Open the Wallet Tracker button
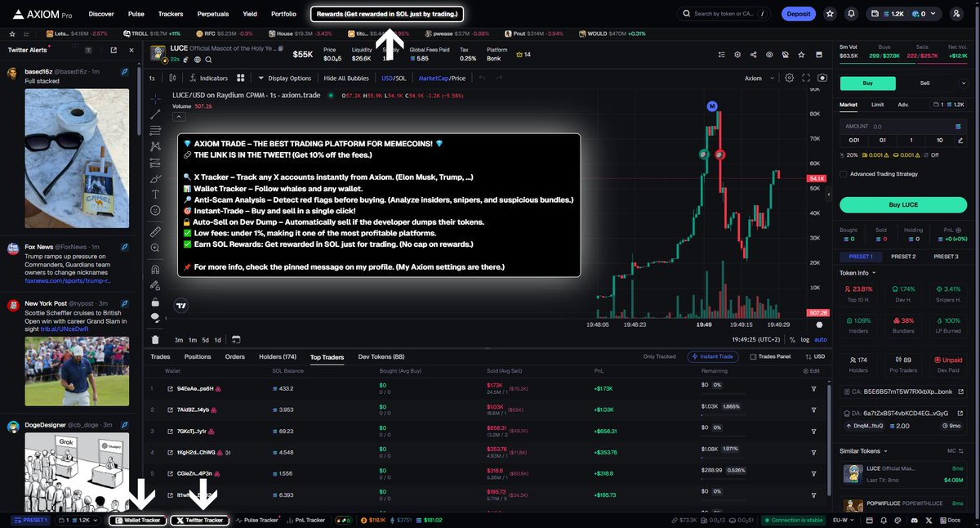Image resolution: width=980 pixels, height=528 pixels. (139, 520)
